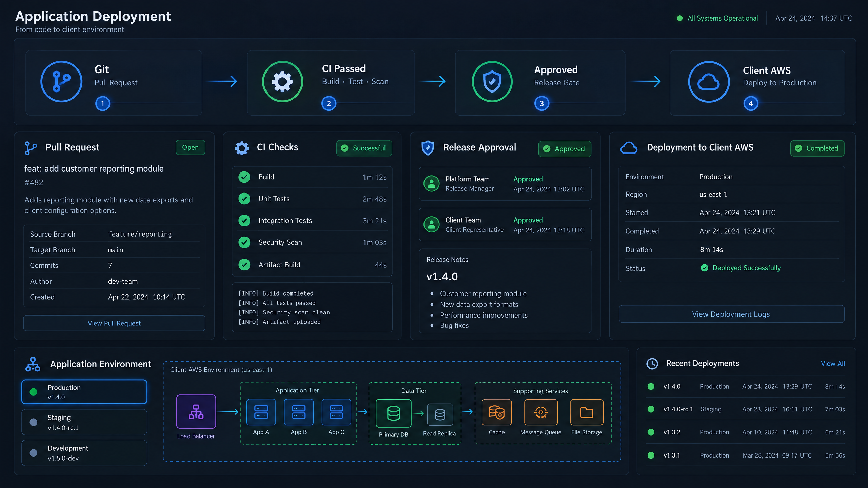
Task: Select the Staging v1.4.0-rc.1 environment
Action: click(x=84, y=422)
